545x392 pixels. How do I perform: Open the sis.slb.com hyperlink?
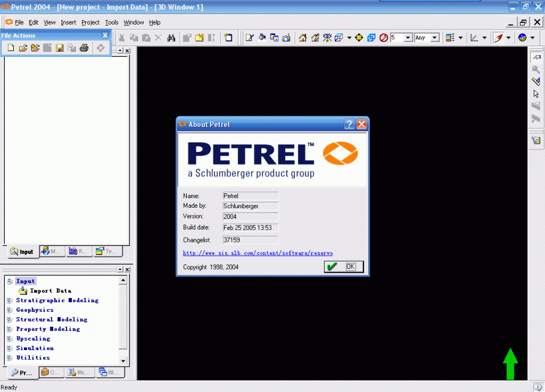click(258, 253)
